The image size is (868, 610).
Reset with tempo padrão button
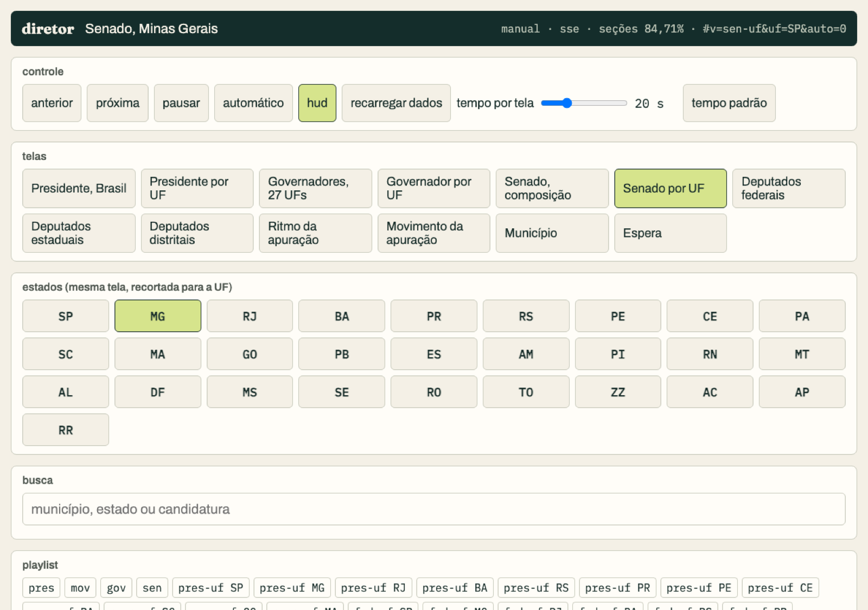729,103
